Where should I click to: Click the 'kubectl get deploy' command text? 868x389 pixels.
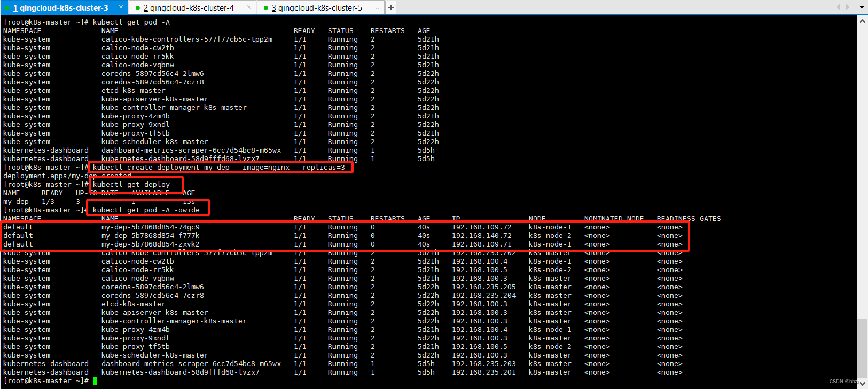click(131, 184)
